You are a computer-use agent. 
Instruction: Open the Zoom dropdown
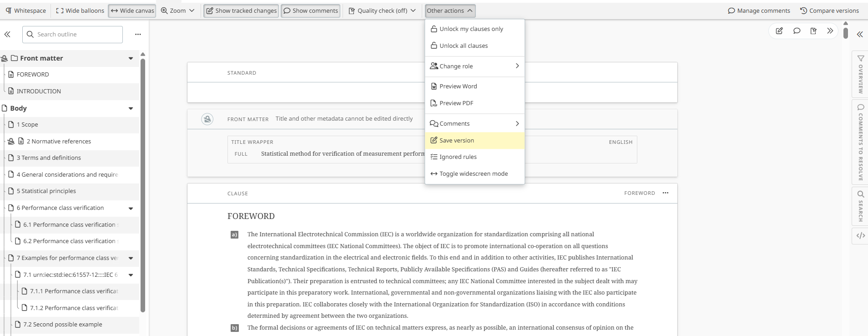[x=177, y=11]
